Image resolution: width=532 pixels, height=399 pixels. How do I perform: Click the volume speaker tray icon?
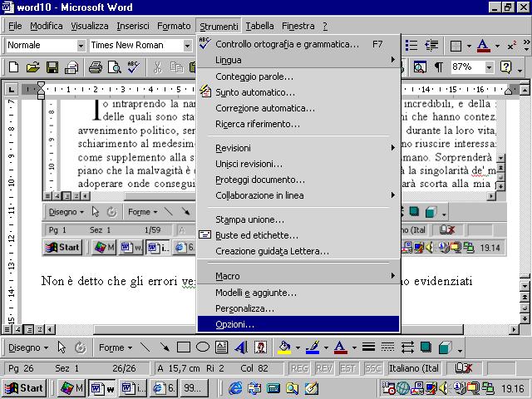pos(443,388)
